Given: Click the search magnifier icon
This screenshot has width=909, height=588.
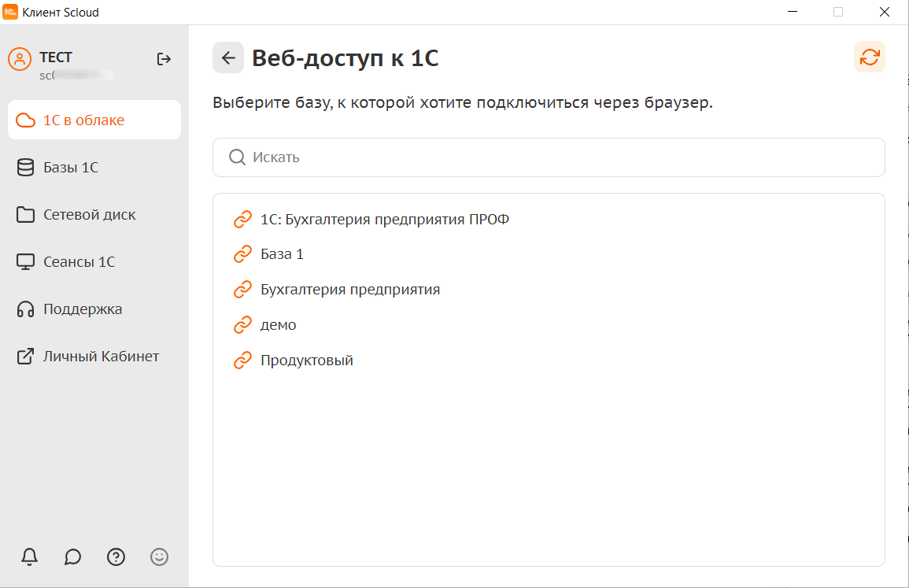Looking at the screenshot, I should [x=237, y=157].
